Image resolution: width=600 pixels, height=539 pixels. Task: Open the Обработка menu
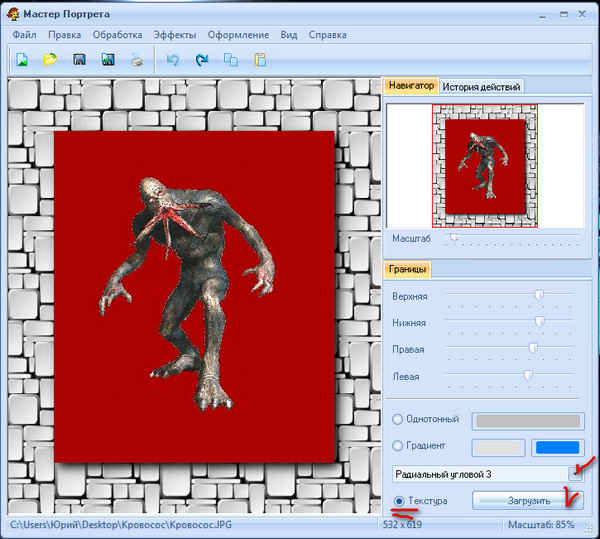point(117,35)
